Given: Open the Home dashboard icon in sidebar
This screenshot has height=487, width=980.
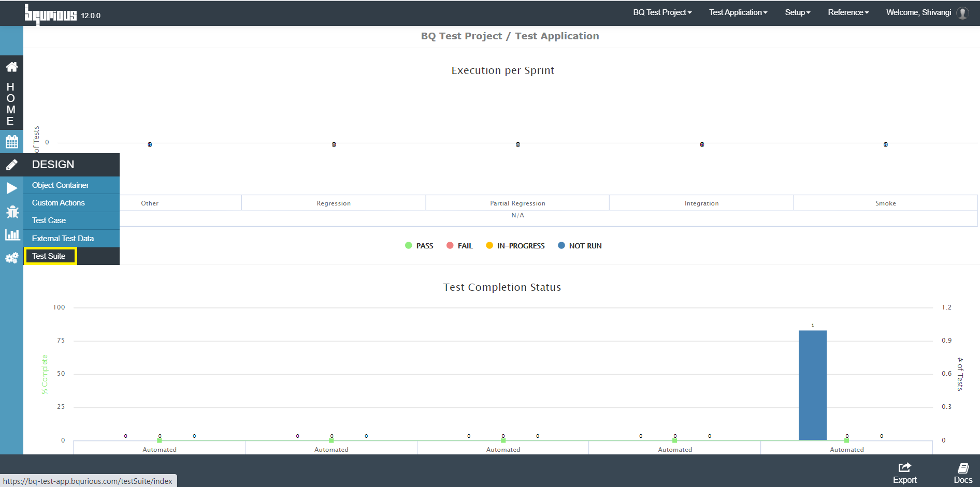Looking at the screenshot, I should pyautogui.click(x=11, y=67).
